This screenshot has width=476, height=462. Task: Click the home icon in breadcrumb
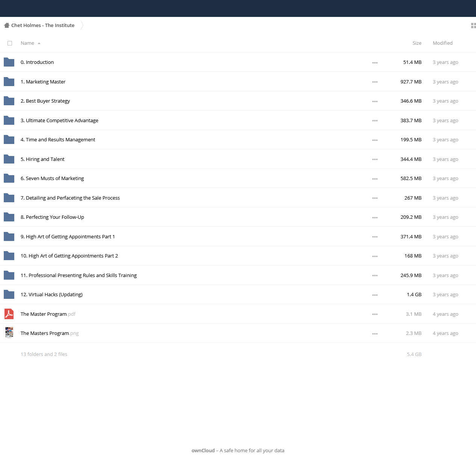[x=6, y=25]
